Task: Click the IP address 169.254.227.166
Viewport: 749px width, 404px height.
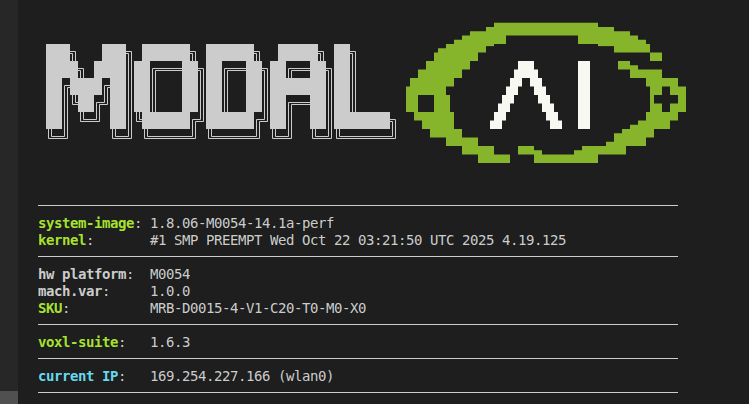Action: click(212, 376)
